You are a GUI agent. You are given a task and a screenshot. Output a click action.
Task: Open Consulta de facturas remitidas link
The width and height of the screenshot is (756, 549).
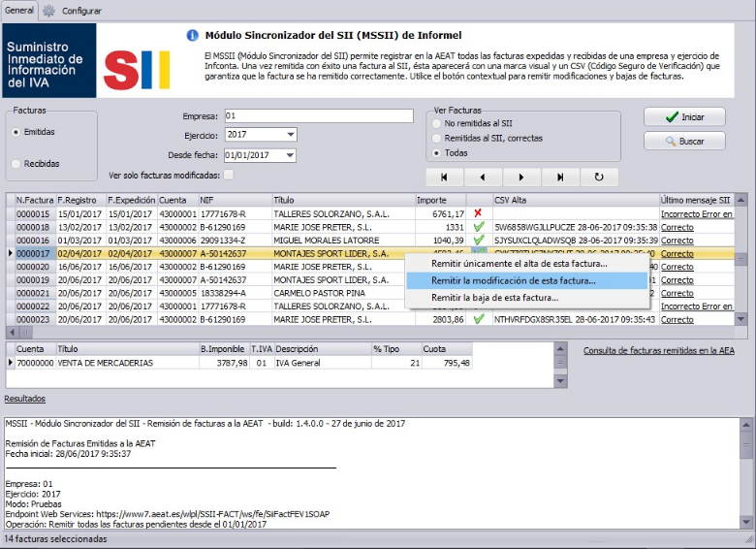[659, 351]
